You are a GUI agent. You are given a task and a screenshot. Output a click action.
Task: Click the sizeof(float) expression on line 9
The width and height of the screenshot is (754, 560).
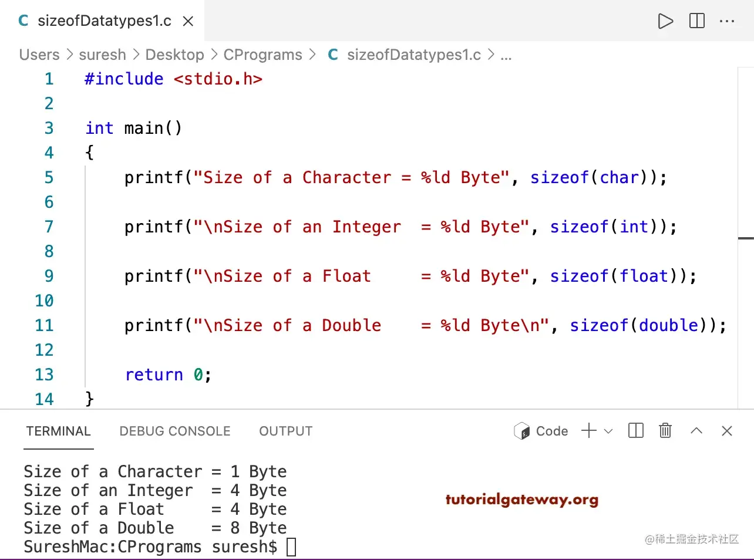(618, 276)
